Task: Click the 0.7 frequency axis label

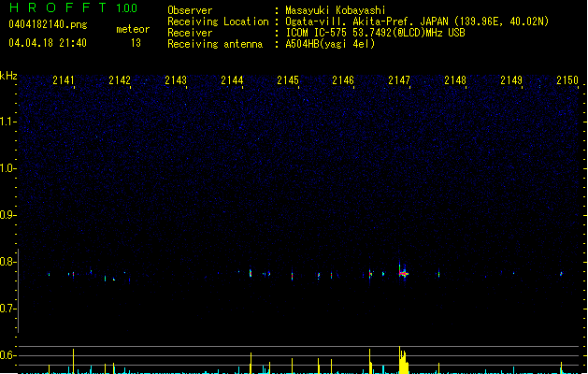Action: coord(7,309)
